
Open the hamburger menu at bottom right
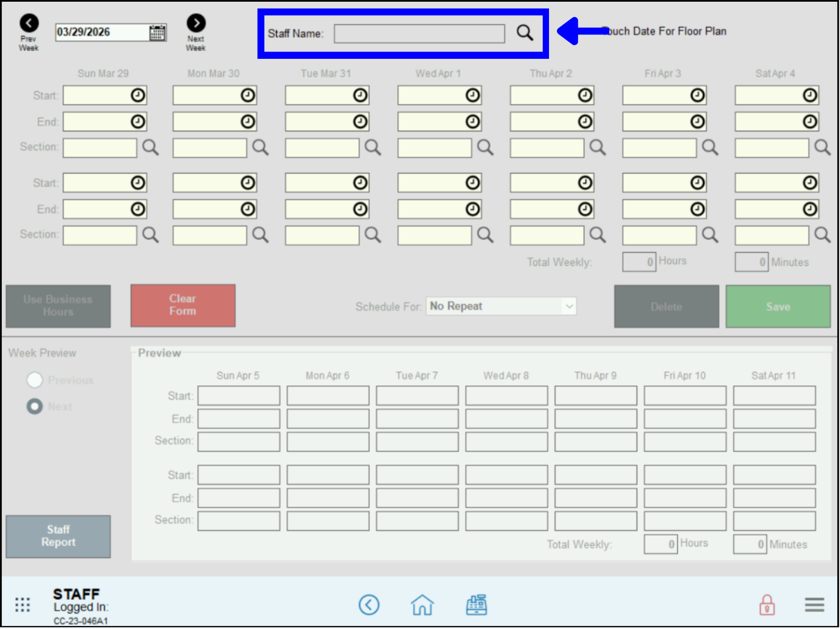point(814,605)
